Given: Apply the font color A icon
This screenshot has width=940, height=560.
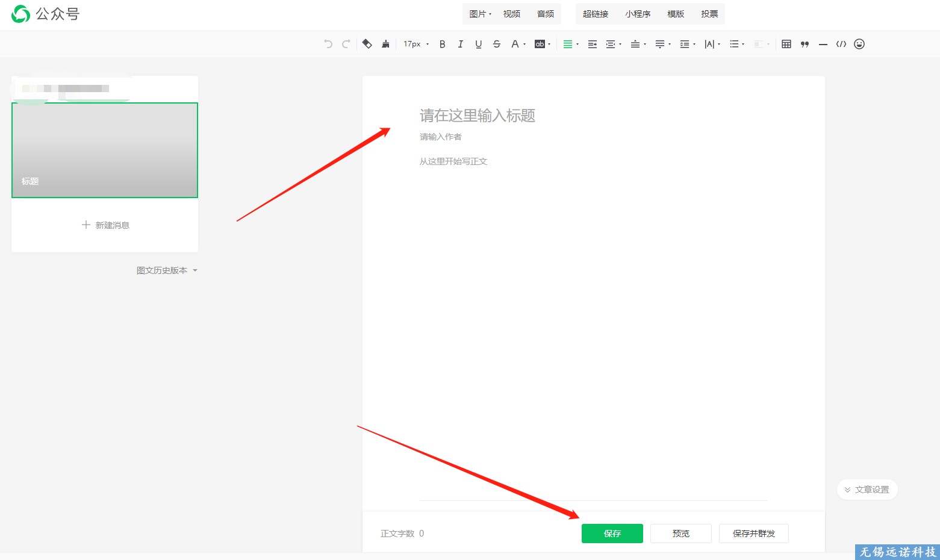Looking at the screenshot, I should tap(515, 44).
